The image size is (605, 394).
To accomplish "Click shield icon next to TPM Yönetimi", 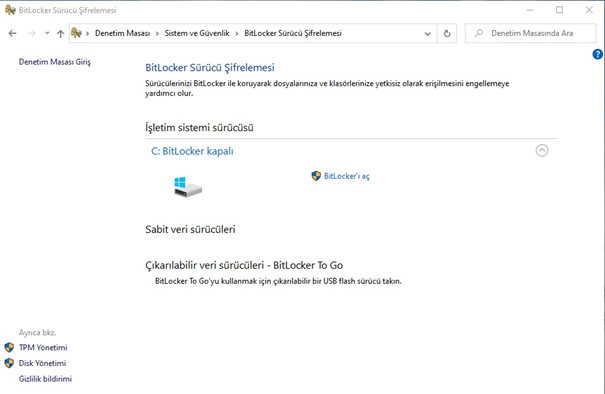I will tap(9, 347).
